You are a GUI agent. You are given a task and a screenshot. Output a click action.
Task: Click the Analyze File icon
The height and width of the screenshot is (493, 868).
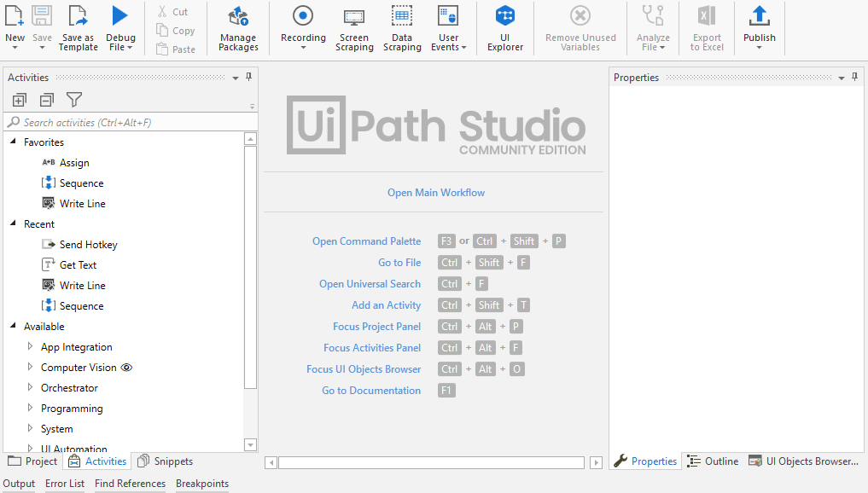pyautogui.click(x=653, y=15)
